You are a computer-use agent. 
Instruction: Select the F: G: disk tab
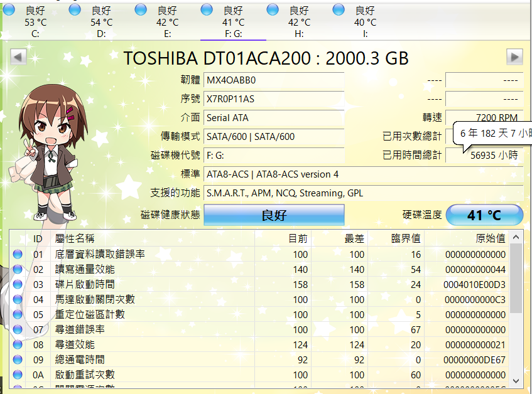pyautogui.click(x=233, y=22)
